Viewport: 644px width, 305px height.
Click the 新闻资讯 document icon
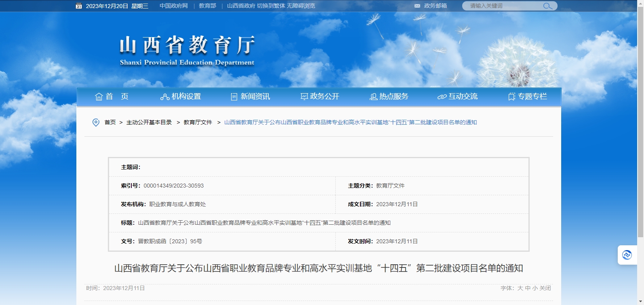pyautogui.click(x=234, y=97)
